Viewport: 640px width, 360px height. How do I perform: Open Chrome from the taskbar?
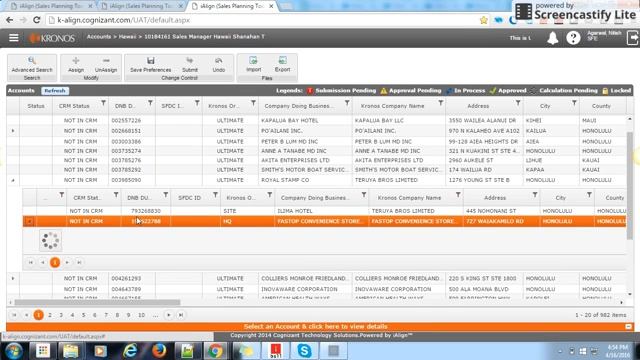[x=216, y=351]
